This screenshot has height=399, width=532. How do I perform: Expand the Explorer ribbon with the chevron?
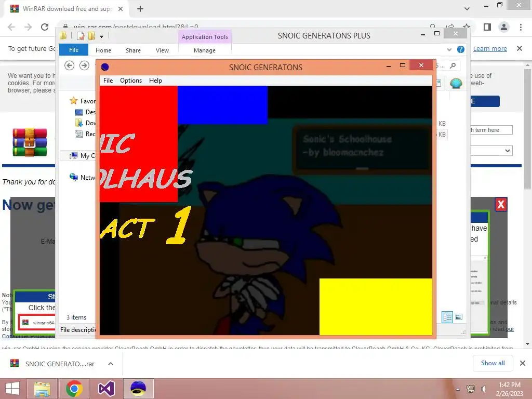449,49
